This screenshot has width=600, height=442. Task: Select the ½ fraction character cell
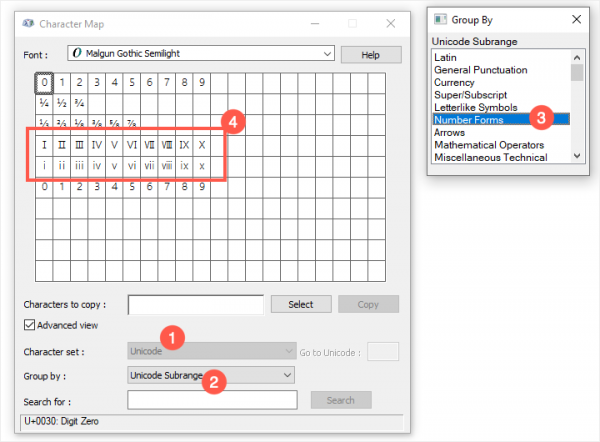click(62, 103)
